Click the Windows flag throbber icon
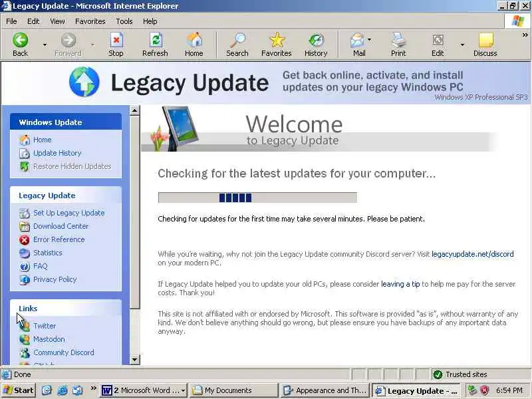Viewport: 532px width, 399px height. pos(518,21)
